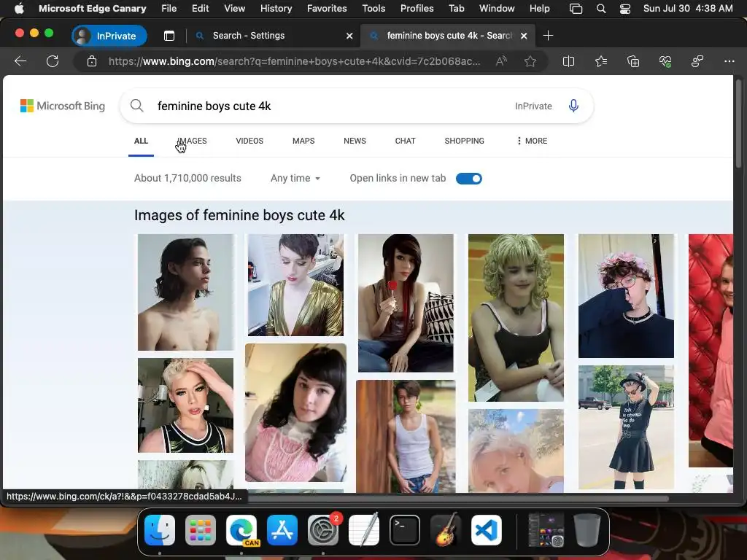Open the Profiles menu

pyautogui.click(x=417, y=9)
